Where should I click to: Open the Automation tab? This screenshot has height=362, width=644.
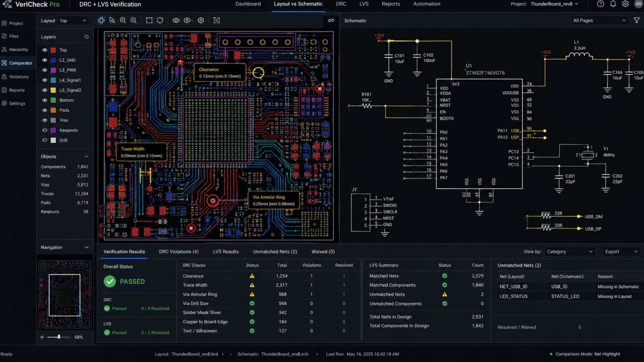click(427, 4)
